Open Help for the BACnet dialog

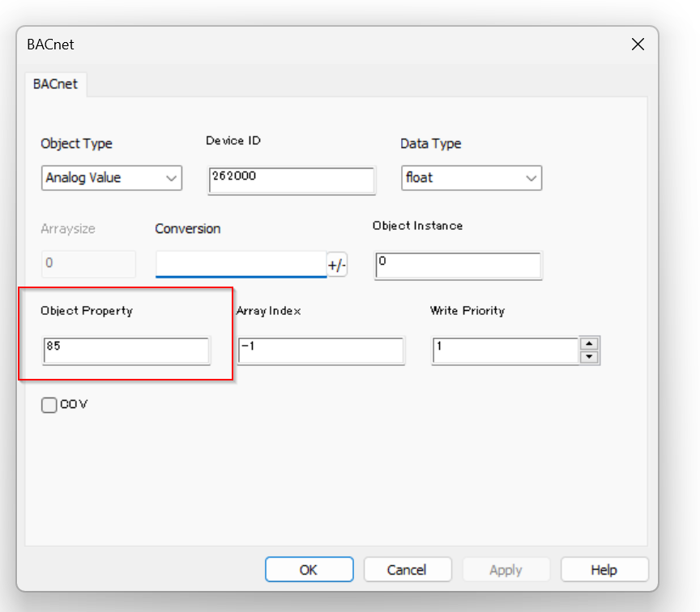tap(604, 570)
